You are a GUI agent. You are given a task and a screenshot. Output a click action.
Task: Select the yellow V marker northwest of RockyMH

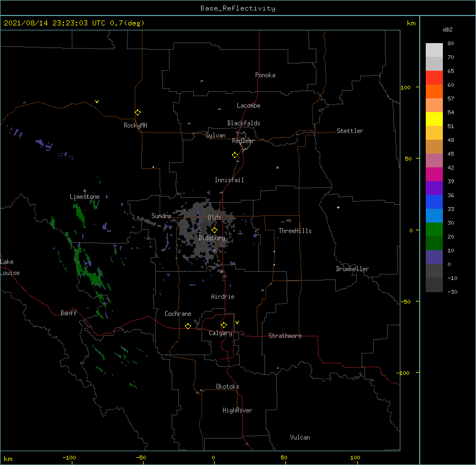[x=97, y=102]
